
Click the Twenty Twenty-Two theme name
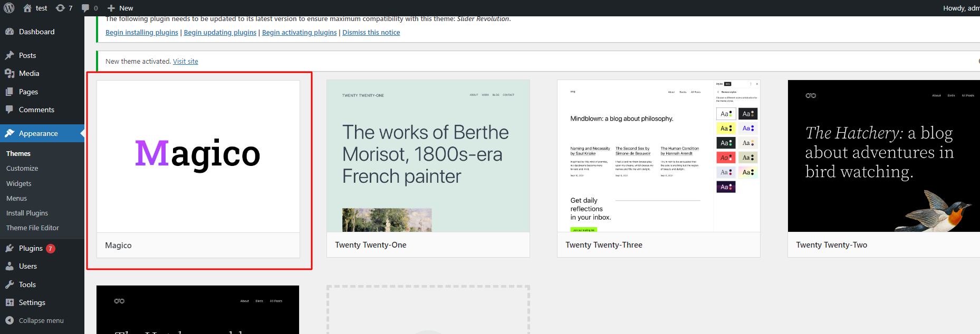(x=832, y=245)
